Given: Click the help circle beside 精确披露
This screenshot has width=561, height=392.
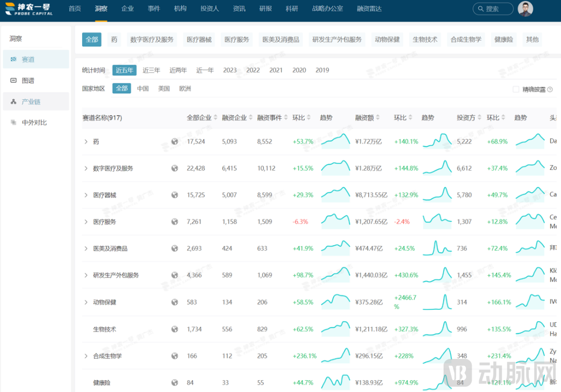Looking at the screenshot, I should pyautogui.click(x=550, y=89).
